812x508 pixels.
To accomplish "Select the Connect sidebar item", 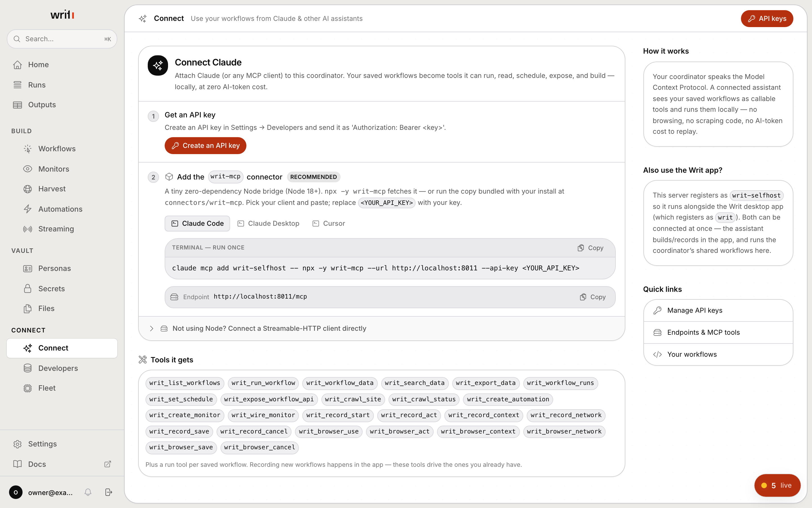I will click(x=62, y=348).
